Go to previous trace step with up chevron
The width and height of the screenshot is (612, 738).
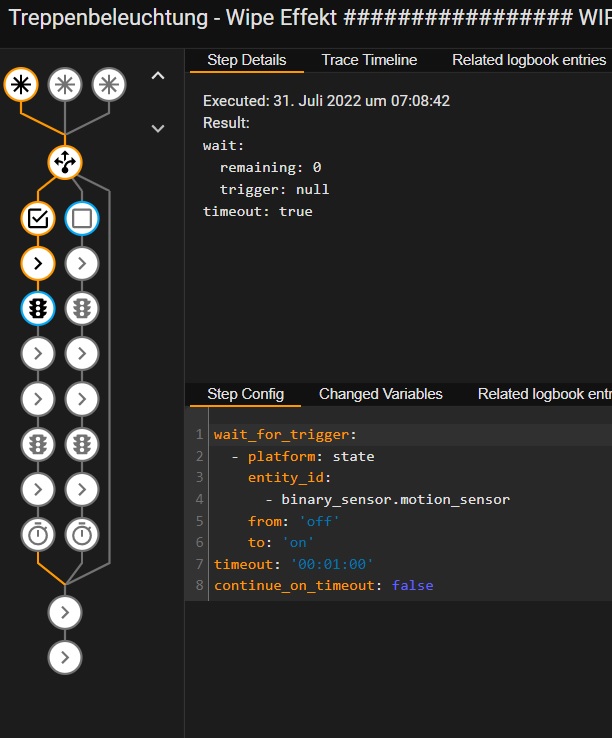pyautogui.click(x=158, y=75)
